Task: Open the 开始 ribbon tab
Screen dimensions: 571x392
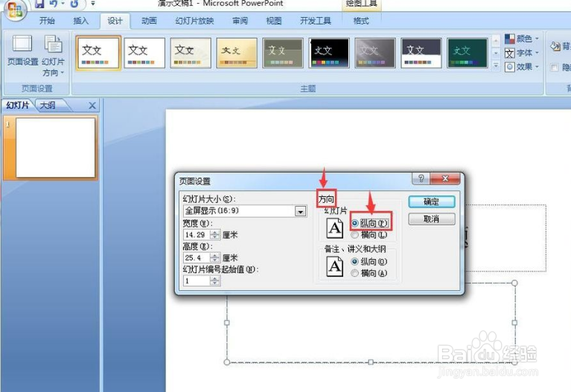Action: [47, 21]
